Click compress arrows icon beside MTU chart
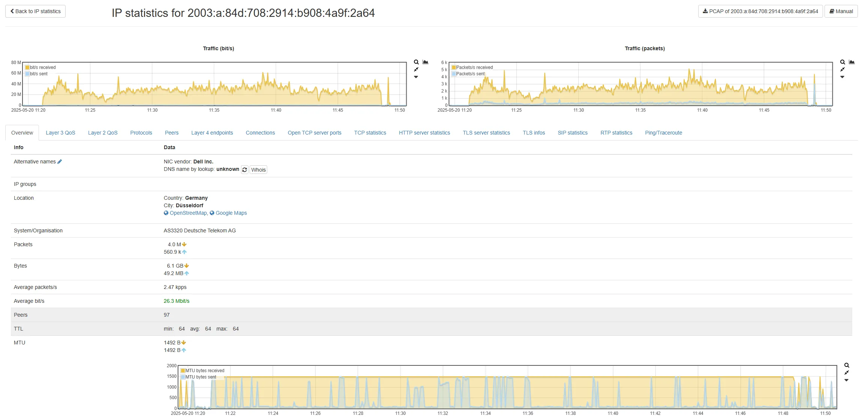868x419 pixels. 846,373
